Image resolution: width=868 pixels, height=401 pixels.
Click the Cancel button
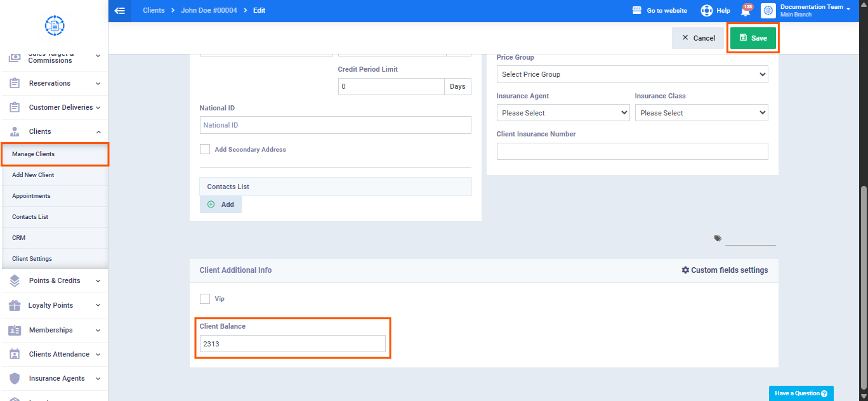(x=698, y=38)
